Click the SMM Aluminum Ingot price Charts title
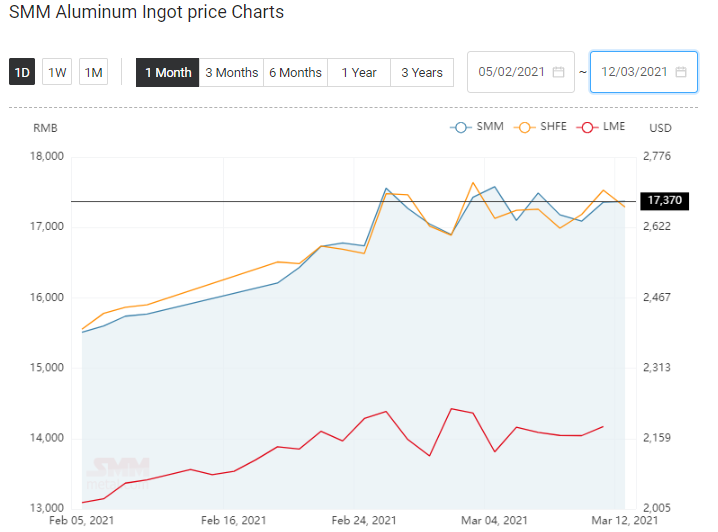The height and width of the screenshot is (532, 718). 147,12
